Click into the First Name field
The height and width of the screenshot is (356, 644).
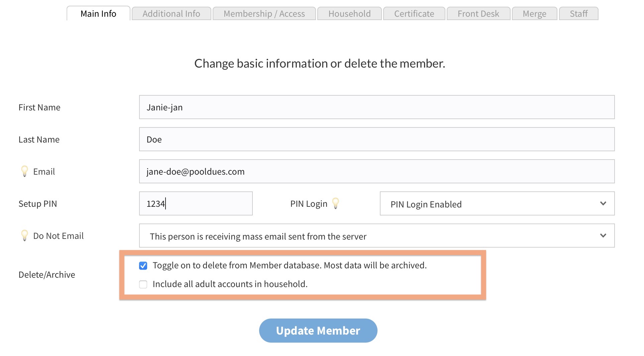click(377, 107)
